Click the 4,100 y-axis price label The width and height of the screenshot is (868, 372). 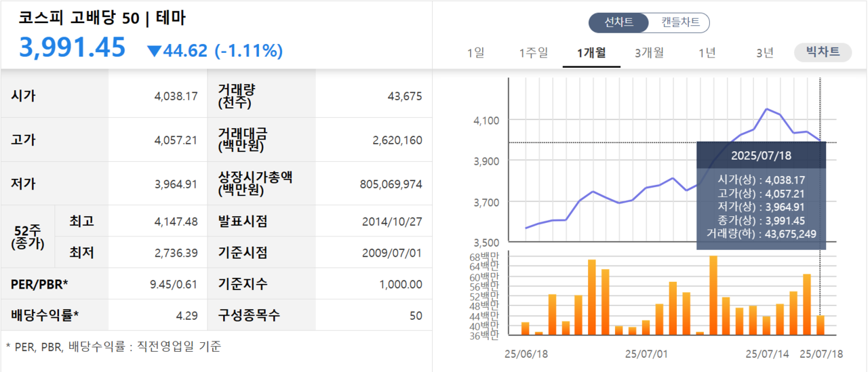coord(486,121)
